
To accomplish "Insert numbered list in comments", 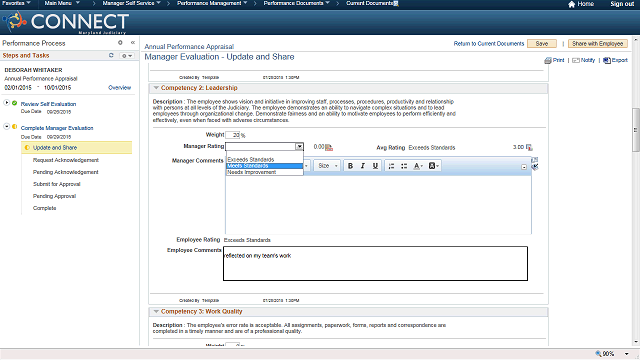I will [x=391, y=166].
